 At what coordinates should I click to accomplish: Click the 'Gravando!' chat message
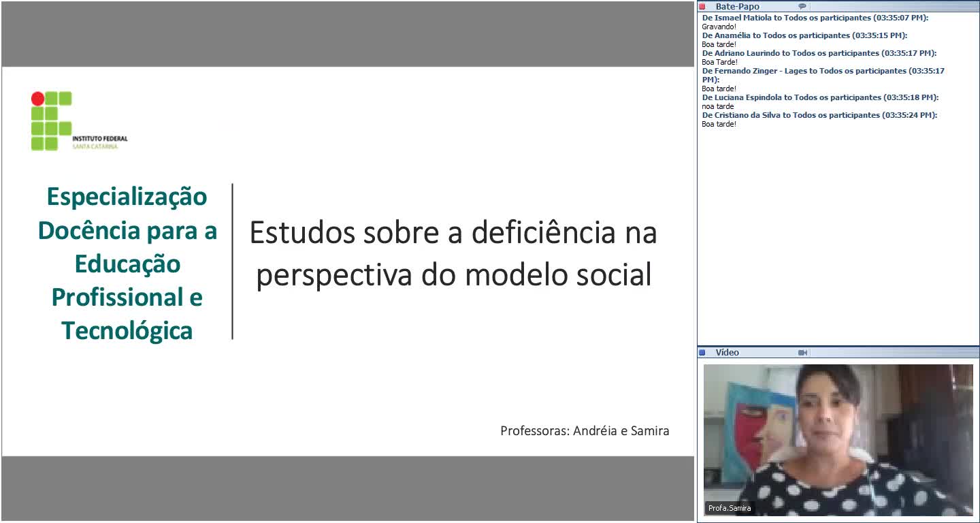pyautogui.click(x=719, y=27)
